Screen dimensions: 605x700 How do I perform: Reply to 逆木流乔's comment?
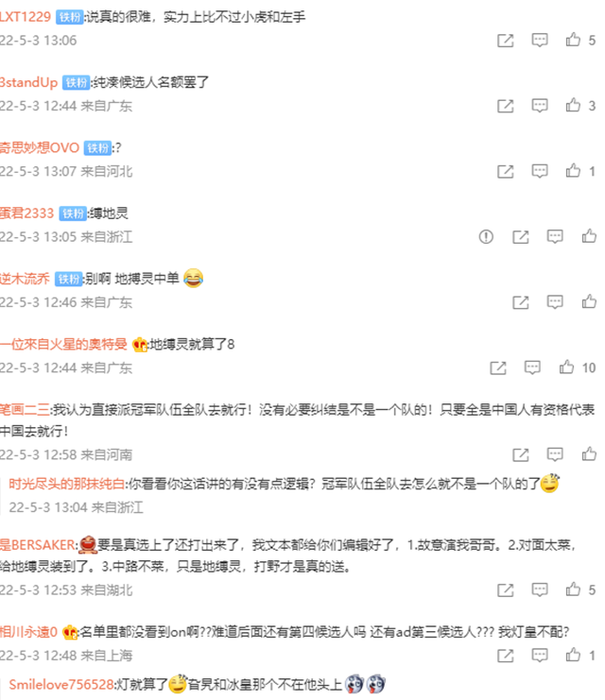(x=555, y=302)
